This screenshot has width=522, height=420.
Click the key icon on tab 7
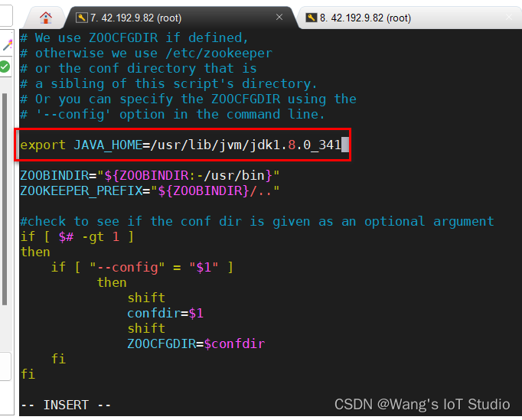pyautogui.click(x=82, y=18)
